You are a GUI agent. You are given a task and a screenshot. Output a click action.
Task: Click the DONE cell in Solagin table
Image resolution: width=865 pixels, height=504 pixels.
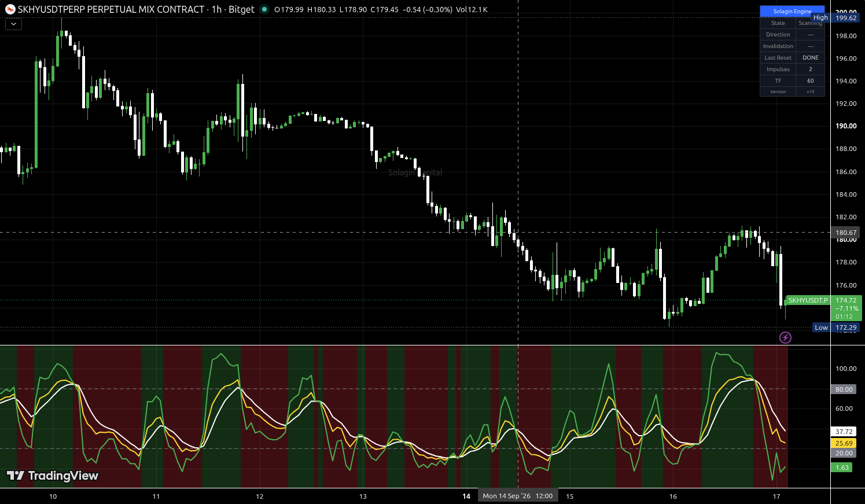(810, 58)
